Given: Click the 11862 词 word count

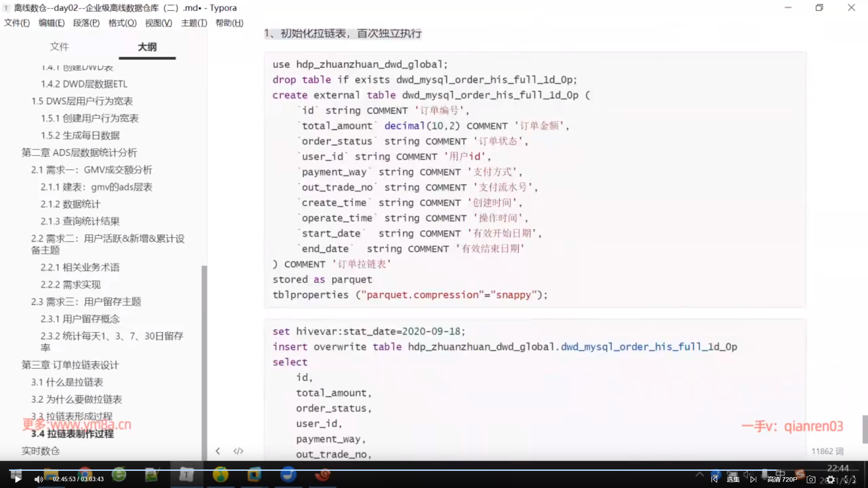Looking at the screenshot, I should 827,451.
